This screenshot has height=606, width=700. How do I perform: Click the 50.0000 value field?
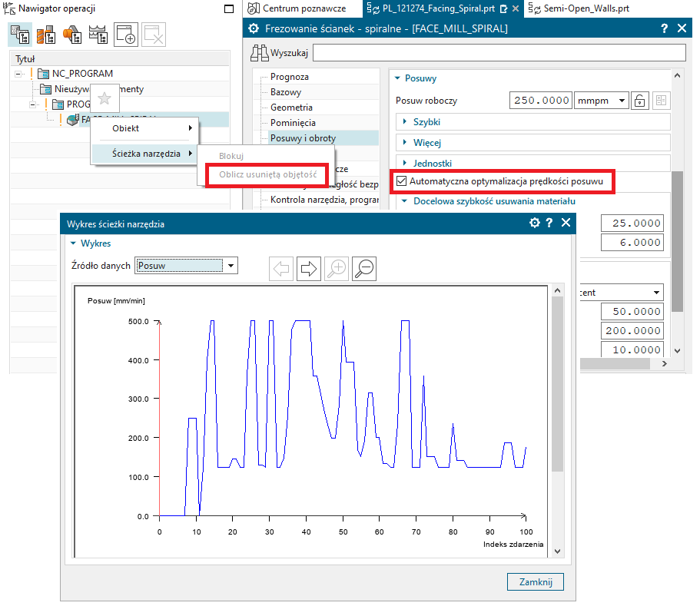632,312
